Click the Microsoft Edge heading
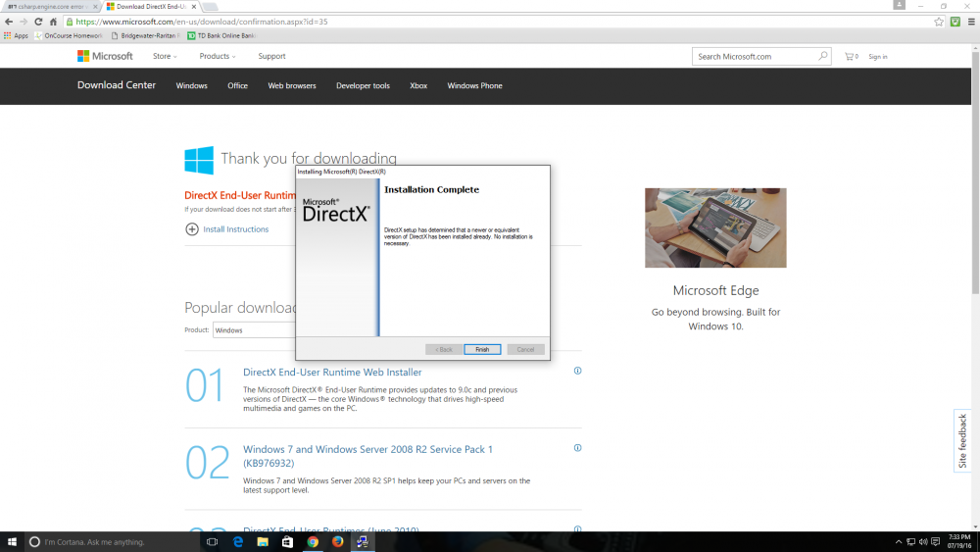This screenshot has width=980, height=552. 715,290
